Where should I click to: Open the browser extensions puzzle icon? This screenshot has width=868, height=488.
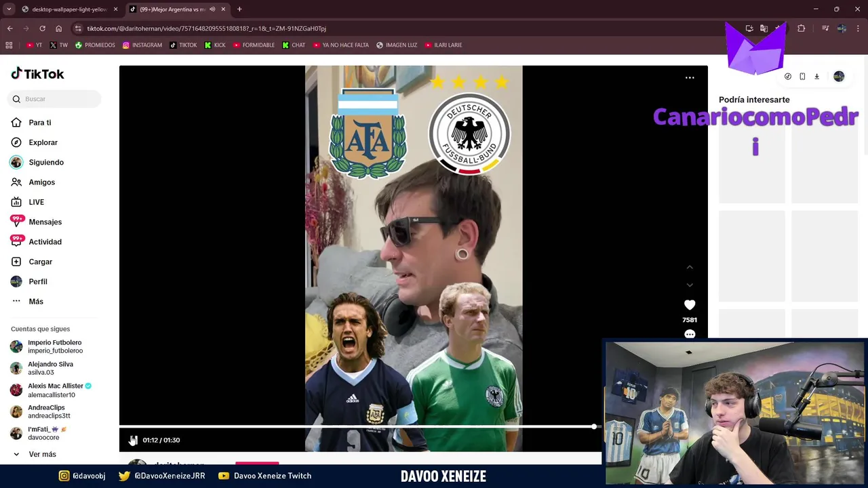point(802,28)
